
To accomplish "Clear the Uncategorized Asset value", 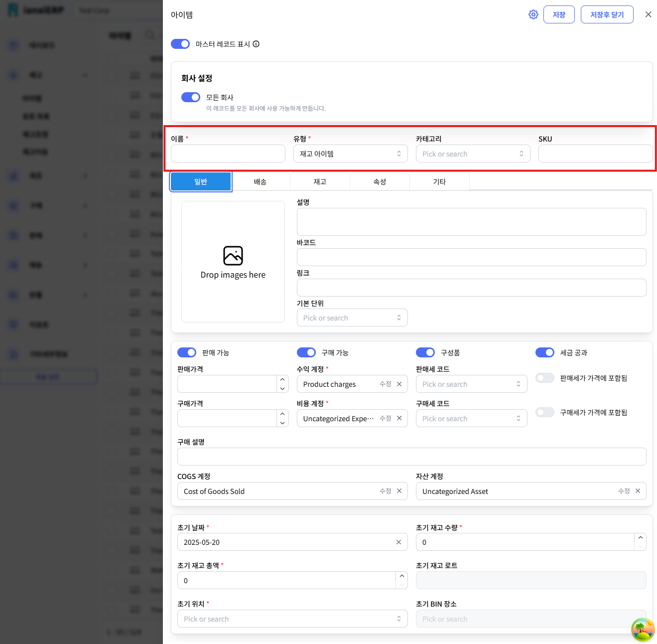I will (638, 491).
